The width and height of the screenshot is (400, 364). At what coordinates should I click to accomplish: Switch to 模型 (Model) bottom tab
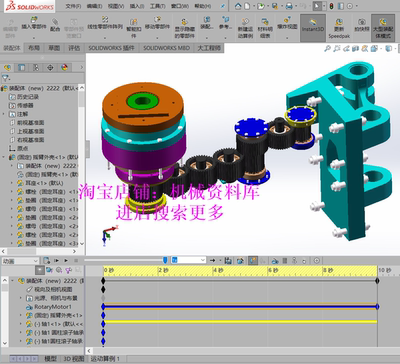click(50, 359)
